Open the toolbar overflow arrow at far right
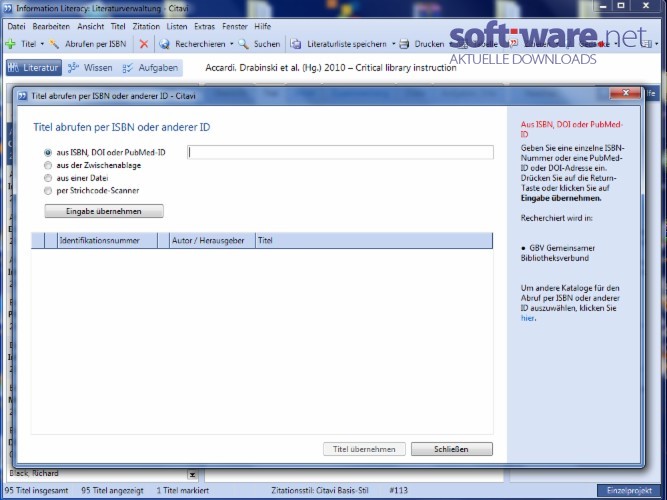Image resolution: width=667 pixels, height=500 pixels. pos(657,44)
